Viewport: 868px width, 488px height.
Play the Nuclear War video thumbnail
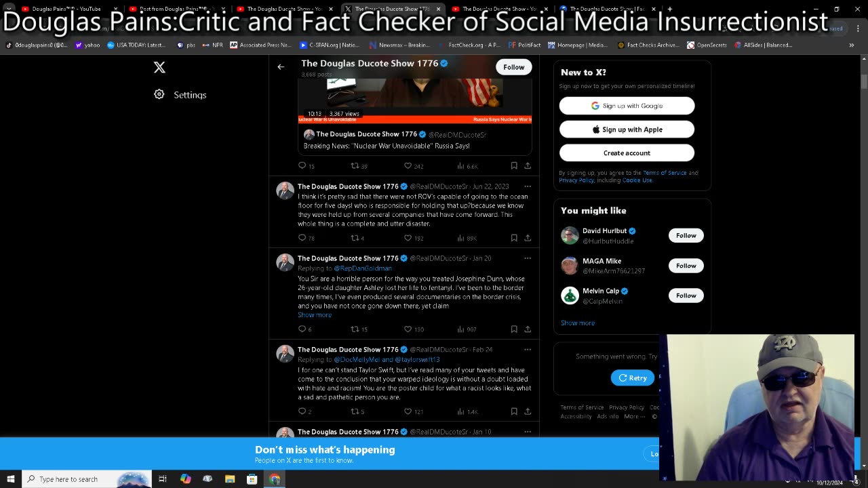click(415, 100)
